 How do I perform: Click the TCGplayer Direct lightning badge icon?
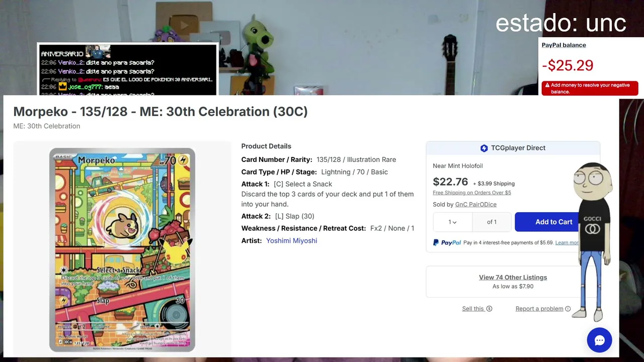click(484, 148)
